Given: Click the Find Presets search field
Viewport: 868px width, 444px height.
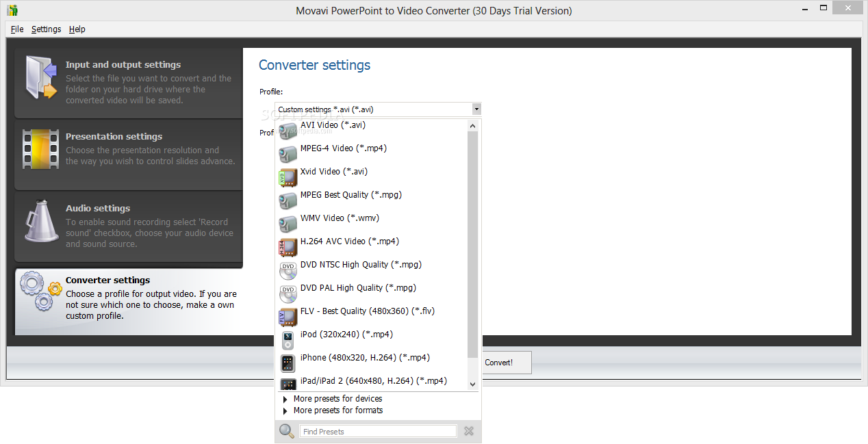Looking at the screenshot, I should [378, 432].
